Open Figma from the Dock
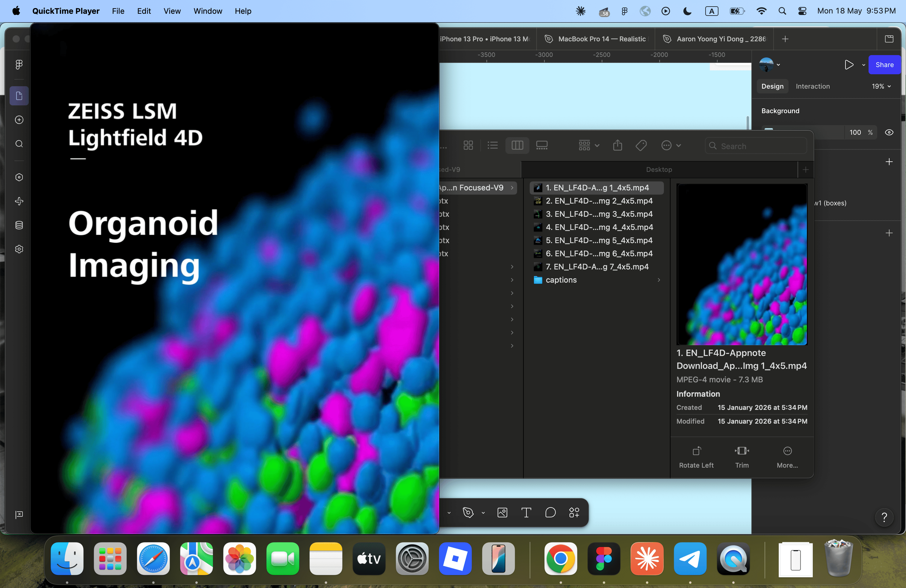 (604, 559)
